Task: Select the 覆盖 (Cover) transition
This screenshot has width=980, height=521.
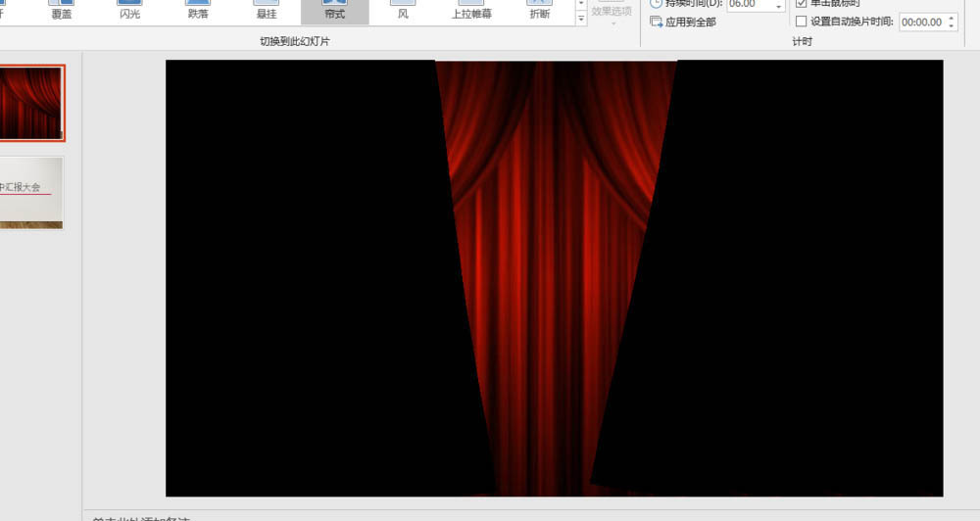Action: click(x=61, y=11)
